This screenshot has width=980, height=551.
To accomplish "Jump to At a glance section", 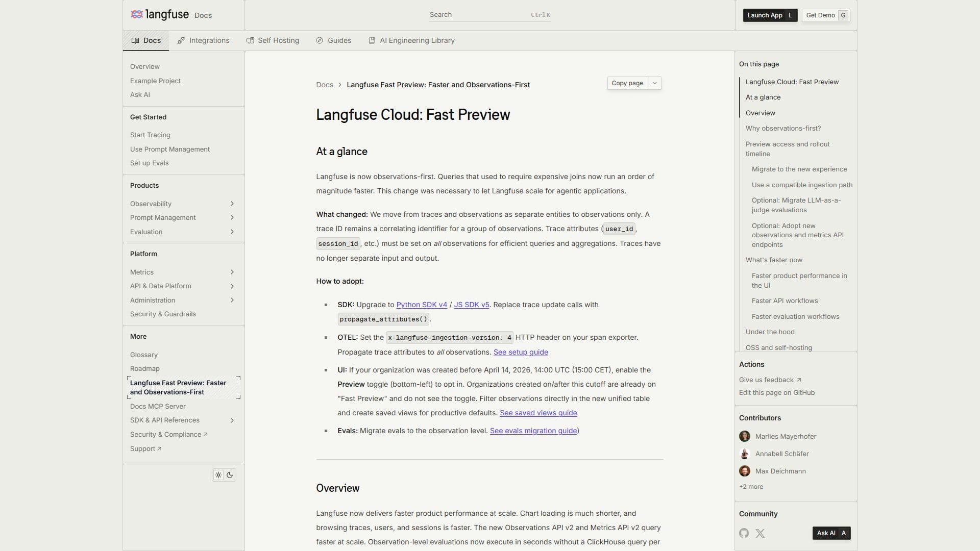I will point(763,97).
